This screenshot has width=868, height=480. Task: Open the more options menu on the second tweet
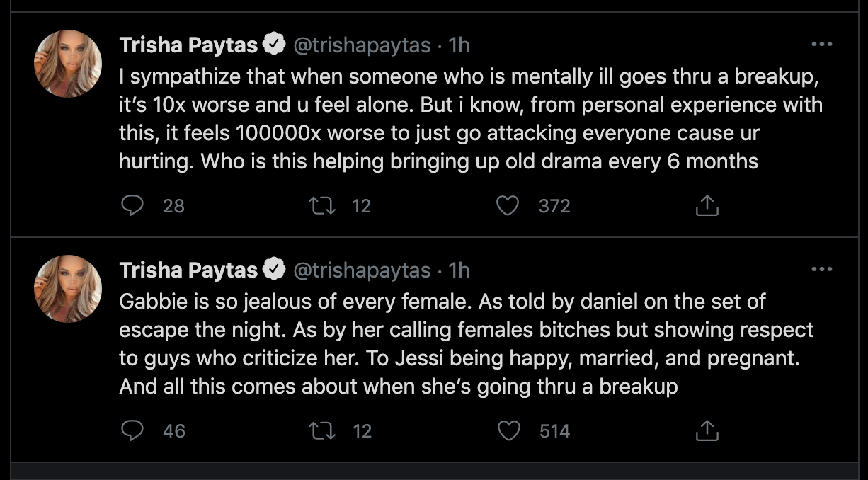[823, 269]
